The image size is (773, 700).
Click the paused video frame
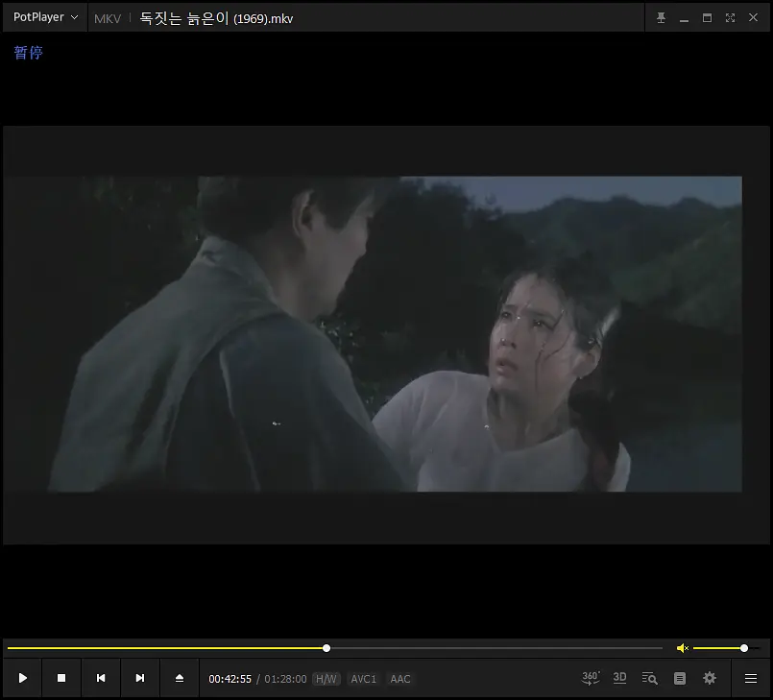[386, 334]
